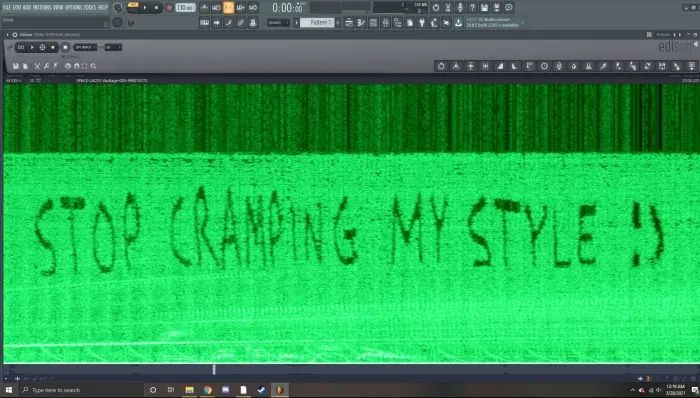The height and width of the screenshot is (398, 700).
Task: Click the FL Studio update download icon
Action: point(458,23)
